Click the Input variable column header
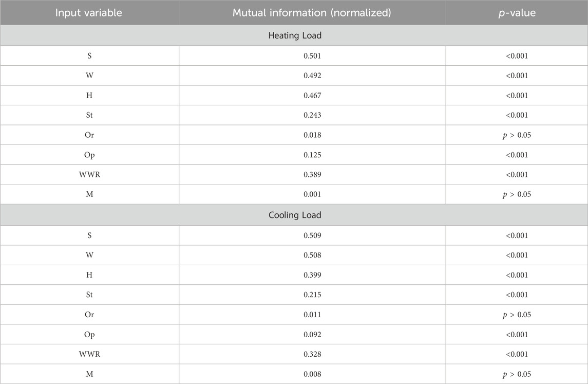 click(x=89, y=13)
